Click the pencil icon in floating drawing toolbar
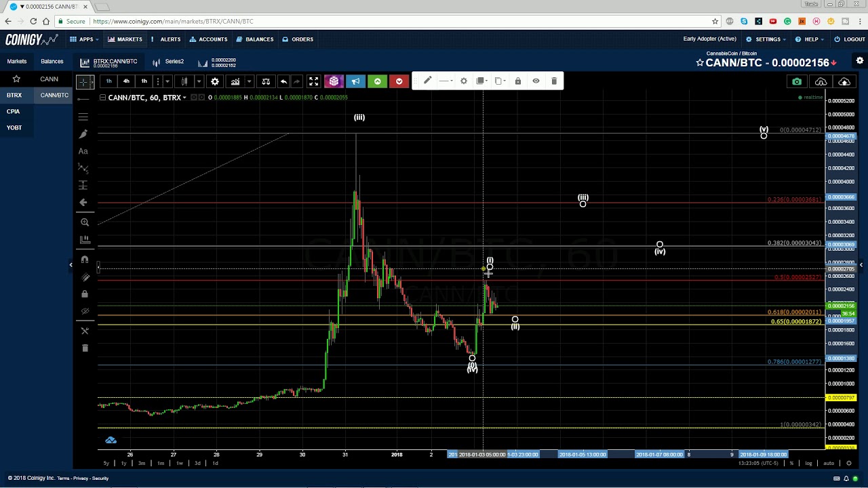This screenshot has height=488, width=868. [x=427, y=81]
